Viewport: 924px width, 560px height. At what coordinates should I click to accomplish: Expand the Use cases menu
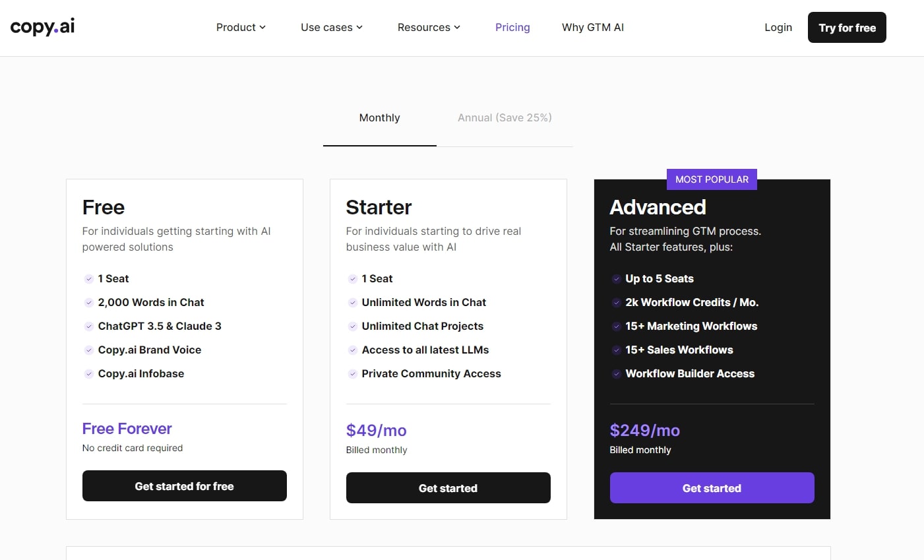click(332, 27)
